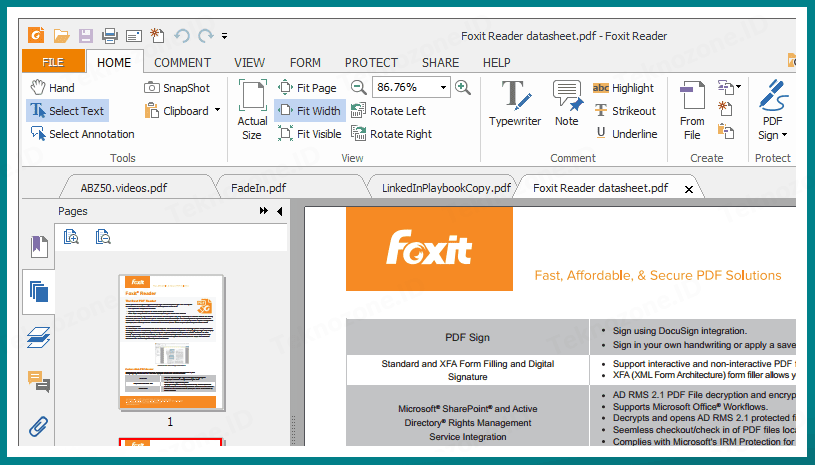Select the Underline tool
Image resolution: width=815 pixels, height=465 pixels.
626,134
